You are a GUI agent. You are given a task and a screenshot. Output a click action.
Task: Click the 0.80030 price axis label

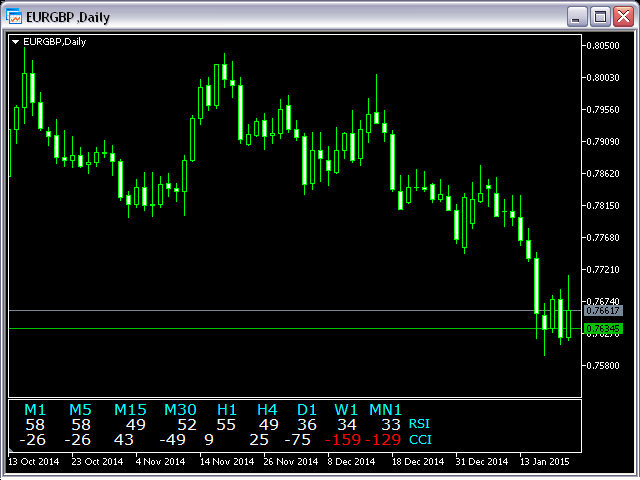(x=603, y=78)
